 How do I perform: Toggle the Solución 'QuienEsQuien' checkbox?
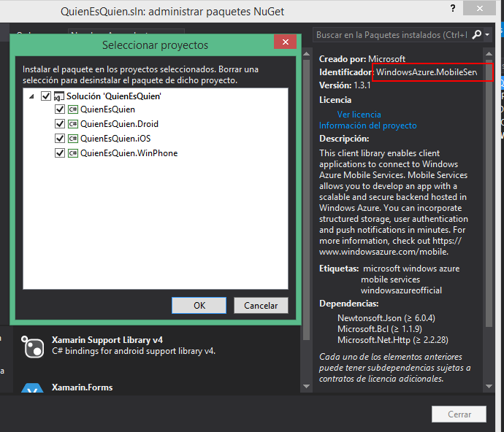point(46,96)
